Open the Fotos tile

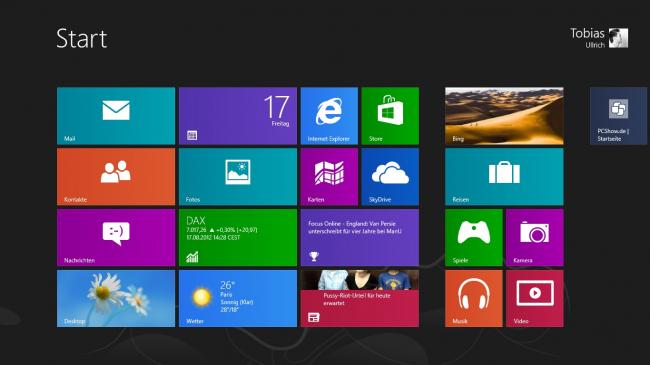click(x=238, y=177)
